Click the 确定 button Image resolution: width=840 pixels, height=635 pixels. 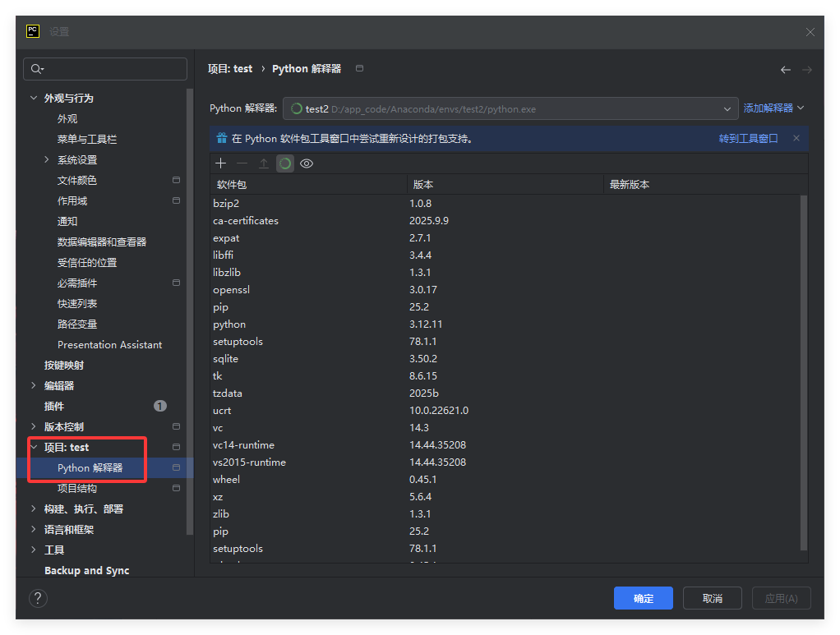coord(644,598)
